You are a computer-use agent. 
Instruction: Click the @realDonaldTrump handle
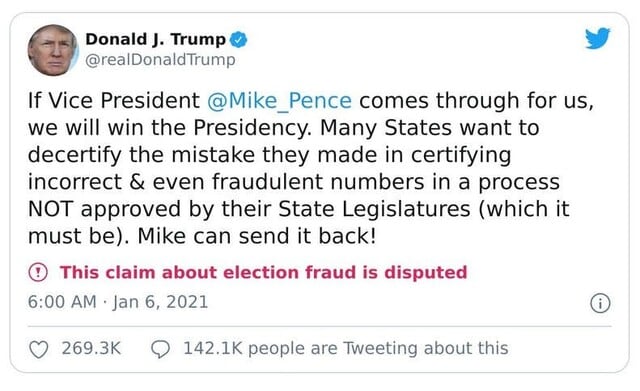(160, 60)
